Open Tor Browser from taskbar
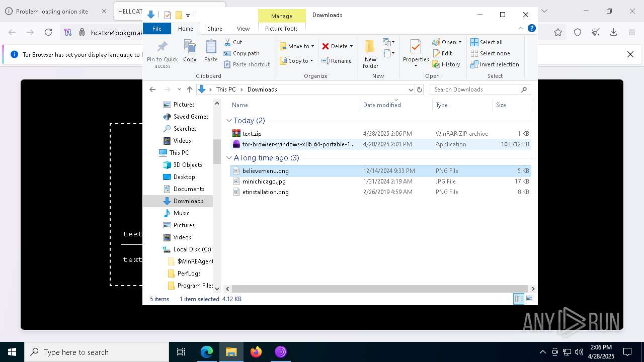644x362 pixels. tap(281, 352)
